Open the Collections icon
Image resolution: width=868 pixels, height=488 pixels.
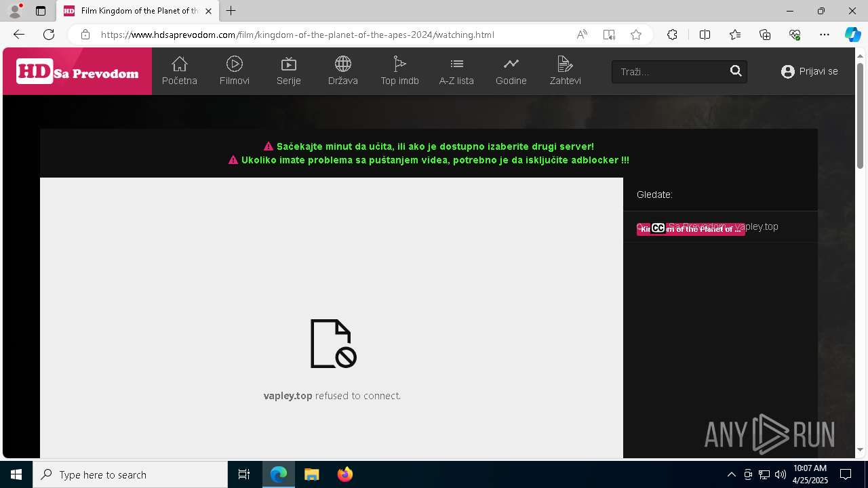click(x=765, y=35)
